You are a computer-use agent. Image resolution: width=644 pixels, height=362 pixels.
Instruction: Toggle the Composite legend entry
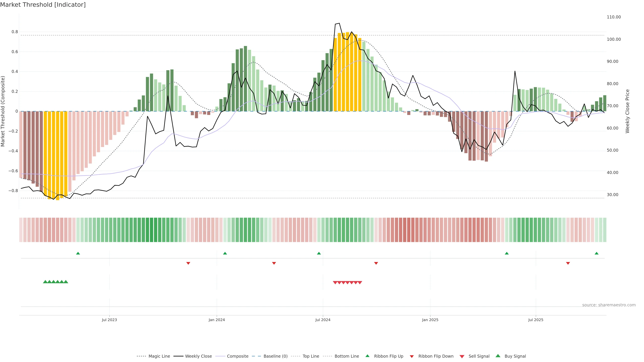237,356
